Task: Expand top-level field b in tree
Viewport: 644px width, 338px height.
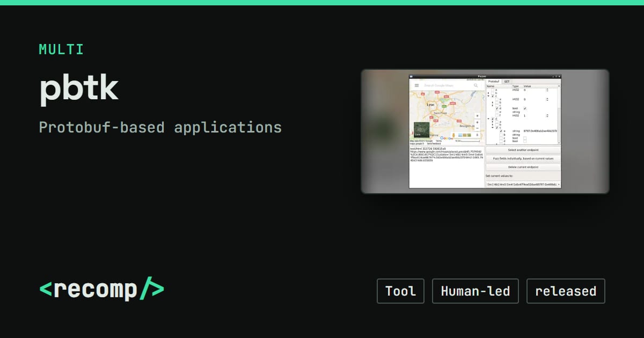Action: (488, 93)
